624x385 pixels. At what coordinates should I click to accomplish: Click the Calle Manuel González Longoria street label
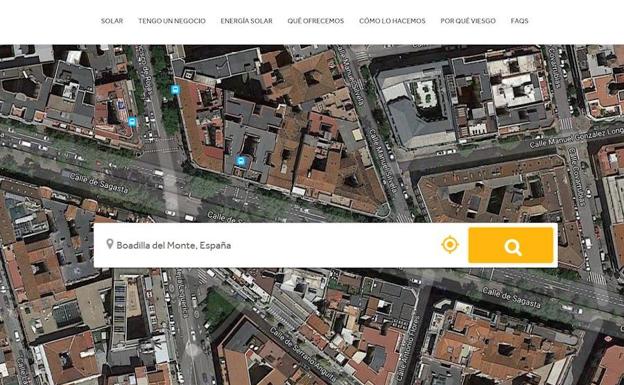pos(576,137)
